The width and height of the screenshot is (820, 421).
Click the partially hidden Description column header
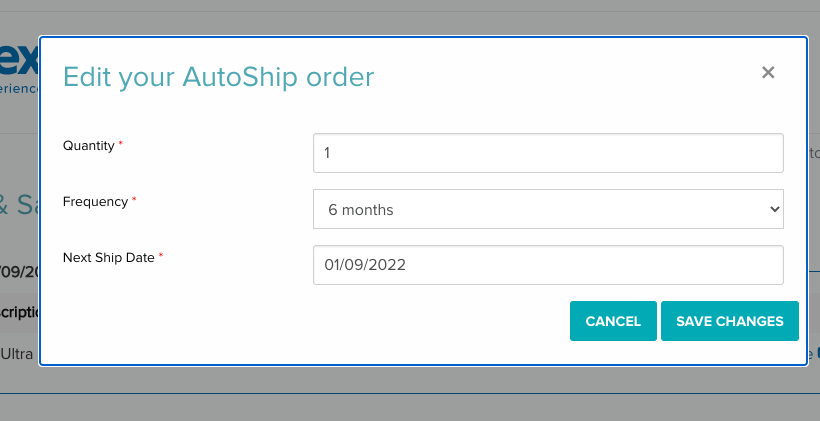20,312
